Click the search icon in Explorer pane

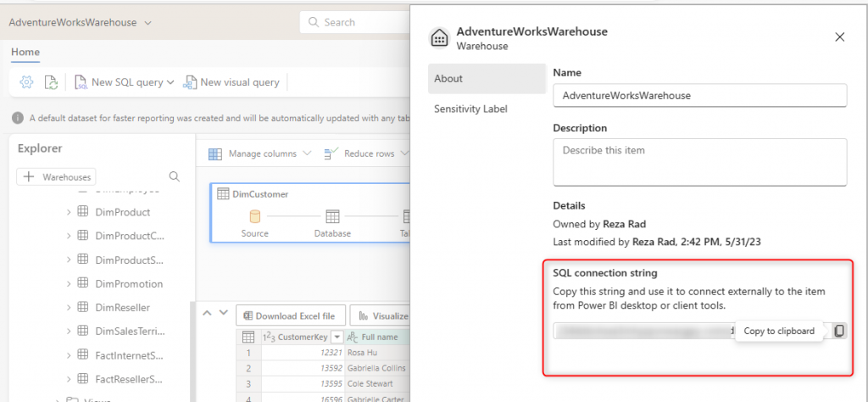175,176
